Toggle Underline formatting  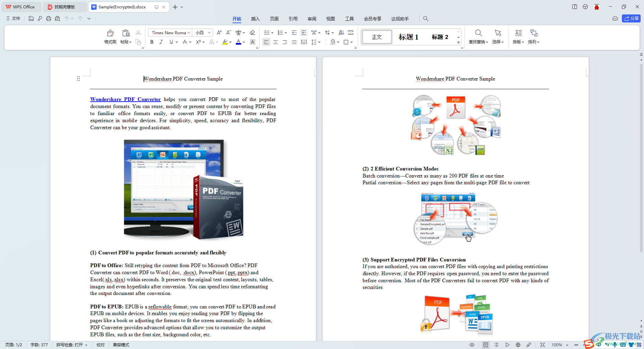[x=171, y=42]
